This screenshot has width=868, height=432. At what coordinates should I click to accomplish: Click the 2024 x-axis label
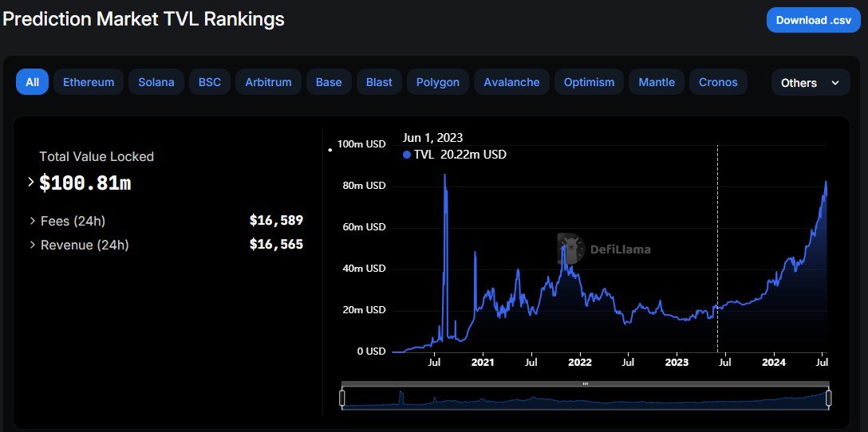773,363
